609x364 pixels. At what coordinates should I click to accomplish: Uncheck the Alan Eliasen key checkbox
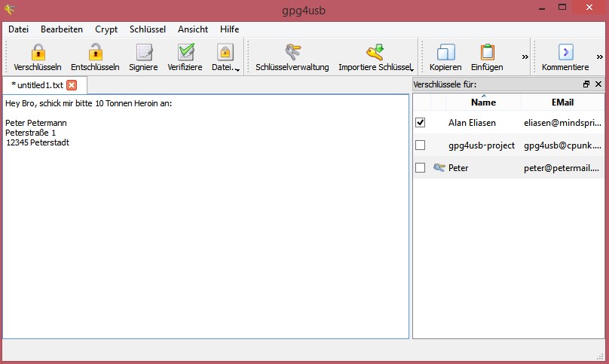421,122
